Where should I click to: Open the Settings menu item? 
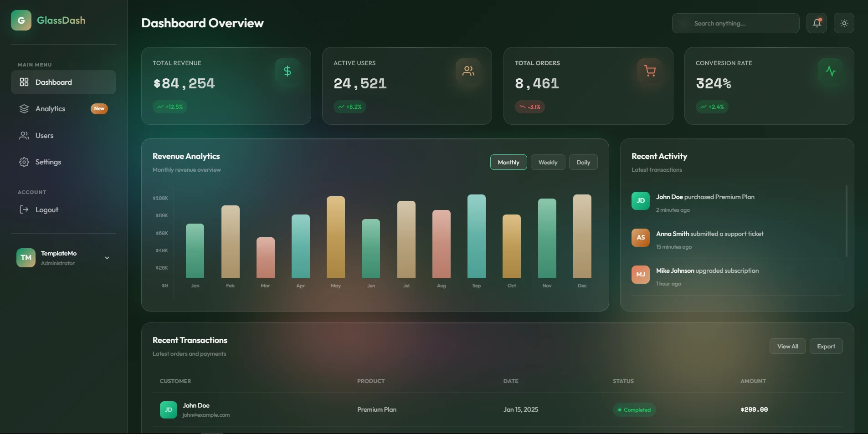[x=63, y=162]
